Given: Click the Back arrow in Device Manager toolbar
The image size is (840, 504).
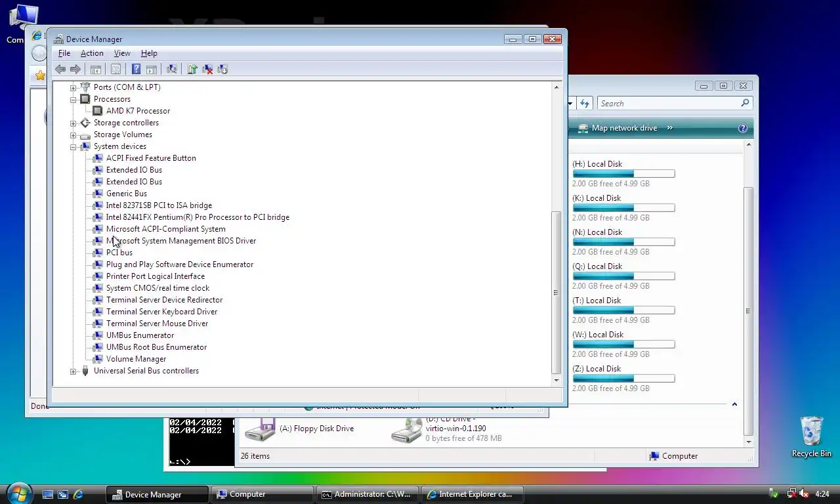Looking at the screenshot, I should [60, 69].
